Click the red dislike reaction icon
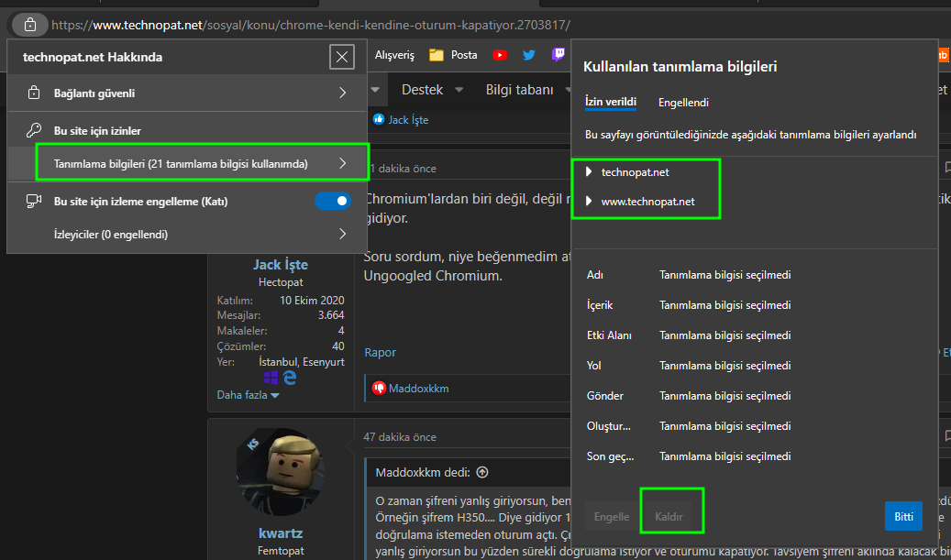Image resolution: width=951 pixels, height=560 pixels. 379,388
